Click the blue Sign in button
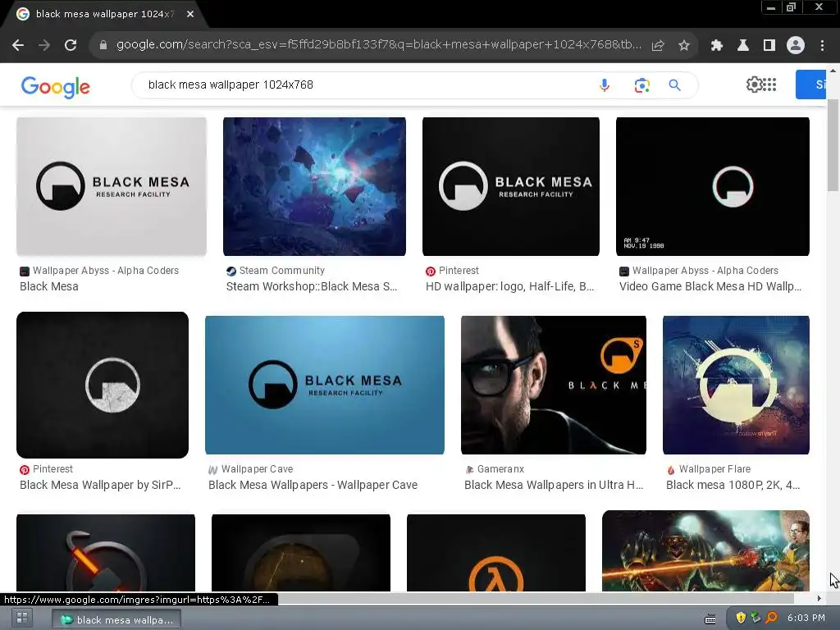The image size is (840, 630). pyautogui.click(x=811, y=84)
